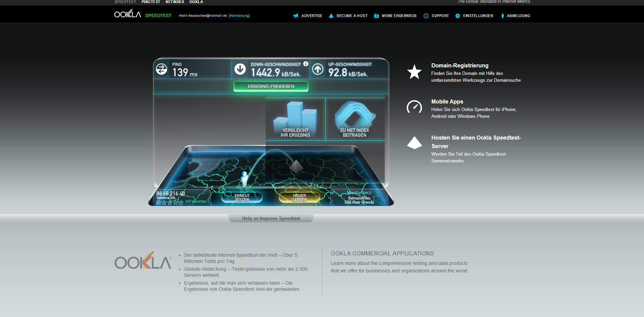This screenshot has height=317, width=644.
Task: Open the EINSTELLUNGEN menu item
Action: (478, 16)
